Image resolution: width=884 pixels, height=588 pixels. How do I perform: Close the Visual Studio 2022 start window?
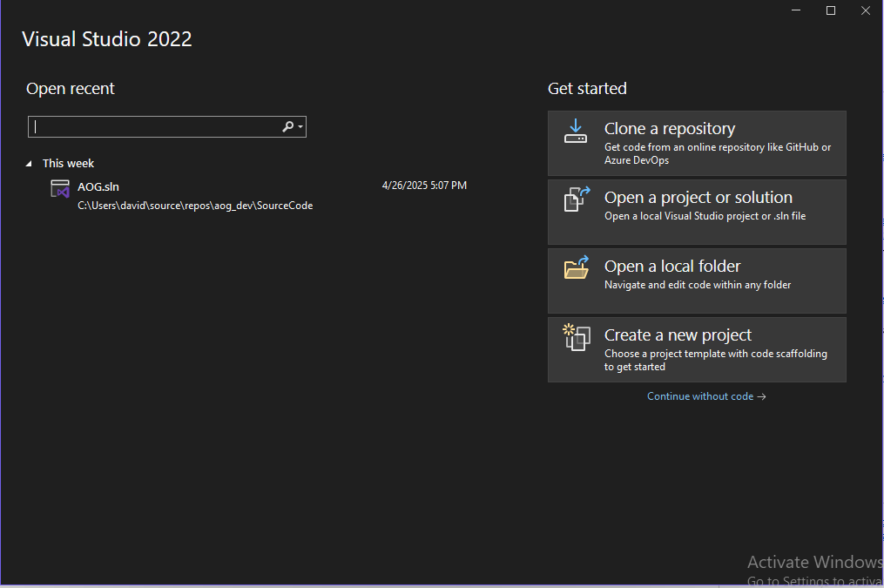866,10
